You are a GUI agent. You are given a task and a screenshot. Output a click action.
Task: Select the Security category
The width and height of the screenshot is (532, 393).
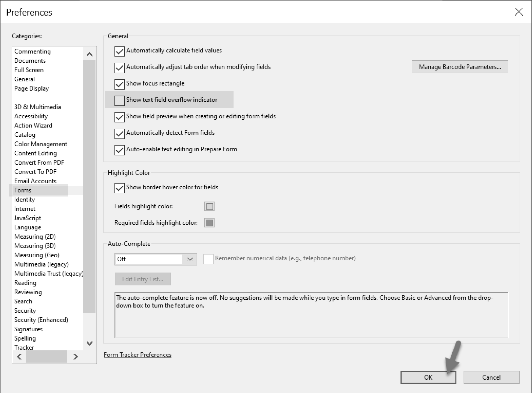(25, 311)
